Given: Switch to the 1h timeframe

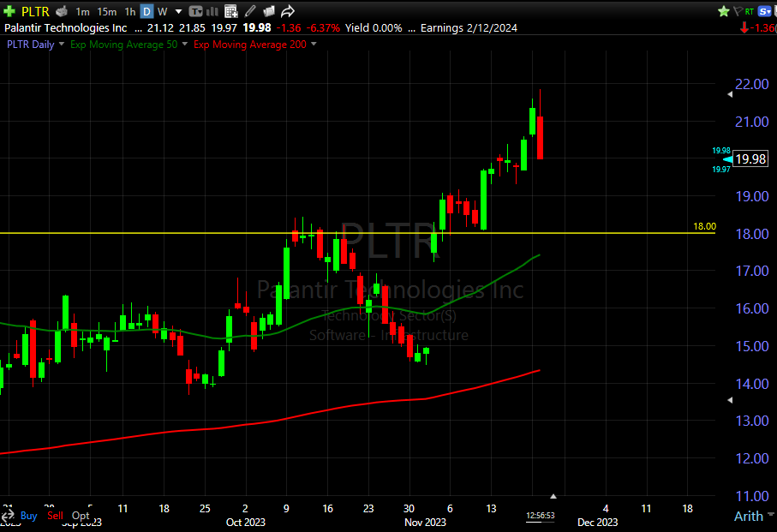Looking at the screenshot, I should (x=130, y=11).
